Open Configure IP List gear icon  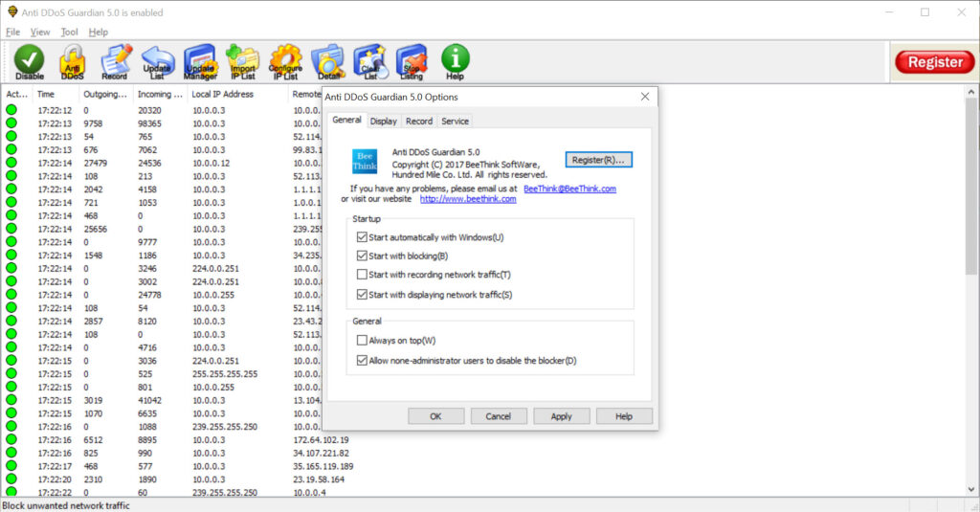point(285,62)
